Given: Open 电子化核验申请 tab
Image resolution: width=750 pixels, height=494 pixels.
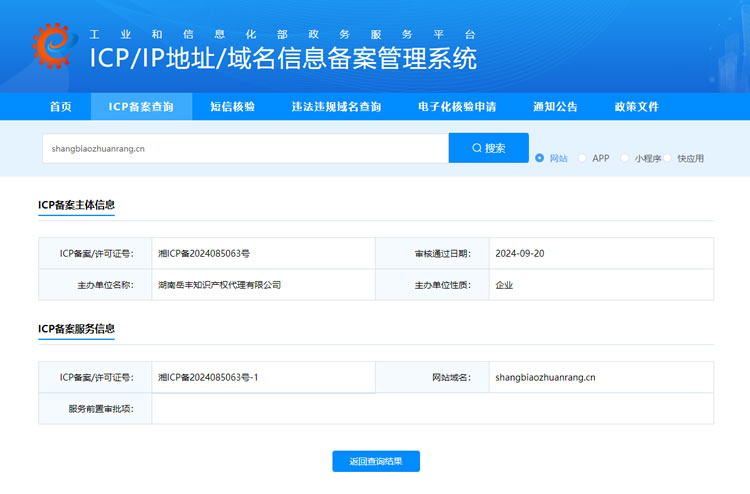Looking at the screenshot, I should (457, 107).
